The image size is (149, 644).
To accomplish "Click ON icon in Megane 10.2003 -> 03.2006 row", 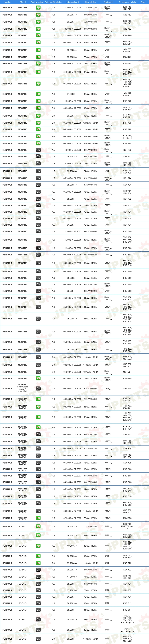I will (x=38, y=164).
